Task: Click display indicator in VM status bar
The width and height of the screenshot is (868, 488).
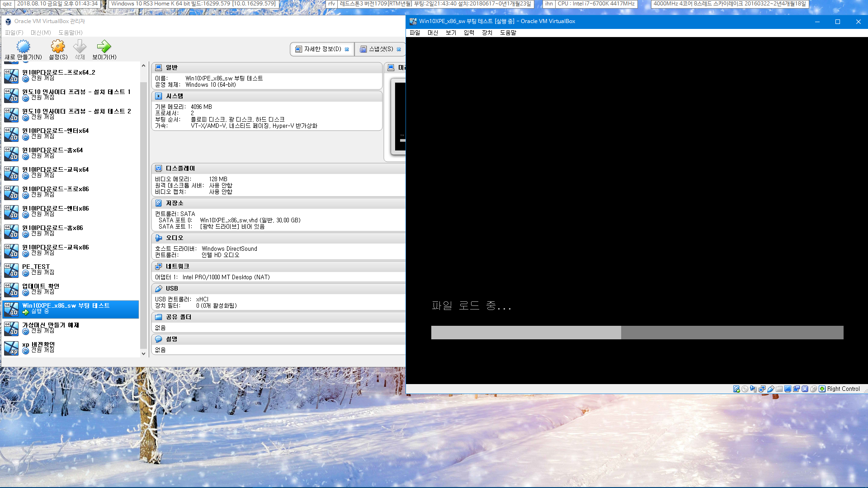Action: coord(788,389)
